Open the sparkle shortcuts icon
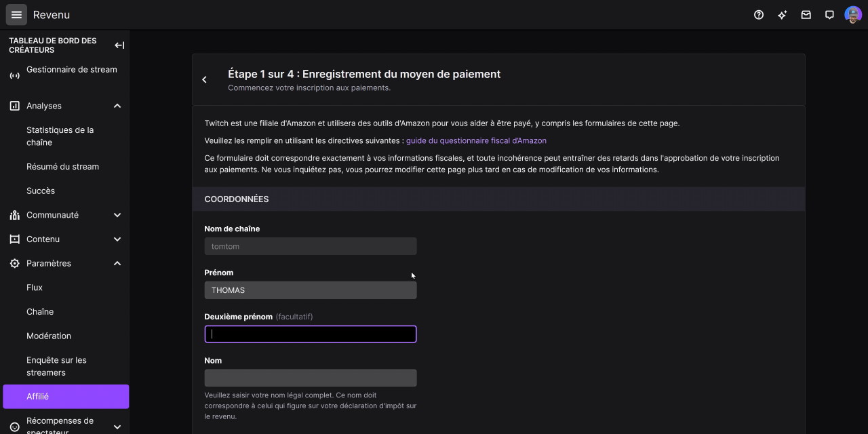The height and width of the screenshot is (434, 868). coord(782,15)
